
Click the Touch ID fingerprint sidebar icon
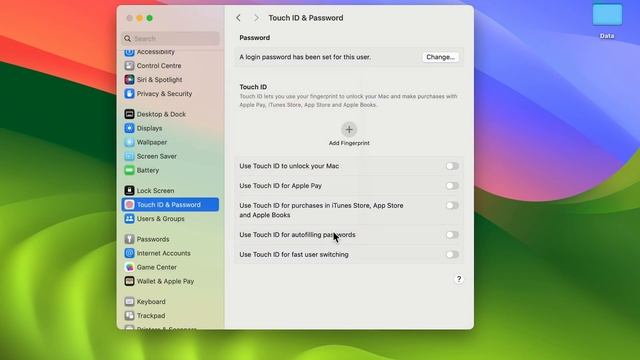click(129, 204)
